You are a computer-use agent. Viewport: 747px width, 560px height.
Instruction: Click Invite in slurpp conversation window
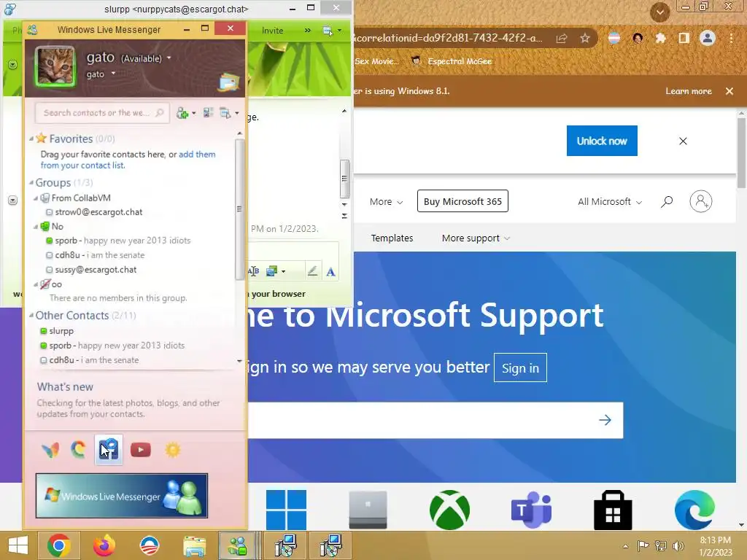tap(273, 31)
